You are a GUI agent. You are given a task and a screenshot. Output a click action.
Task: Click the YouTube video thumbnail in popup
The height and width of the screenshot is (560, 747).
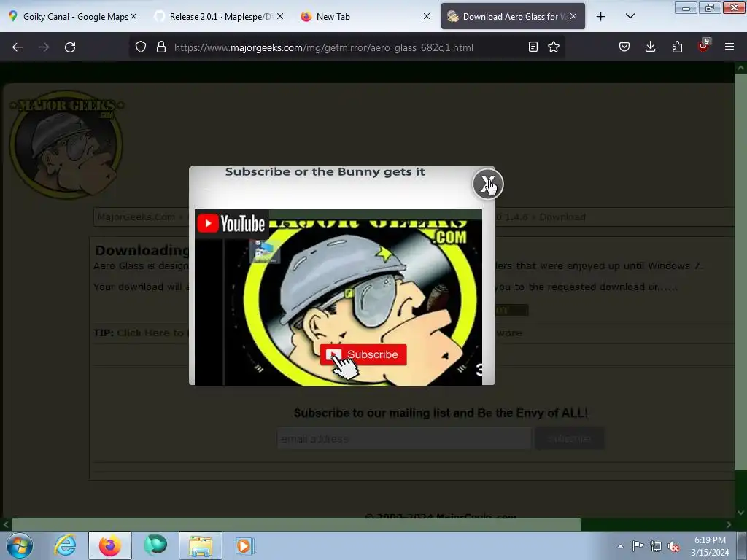point(338,297)
